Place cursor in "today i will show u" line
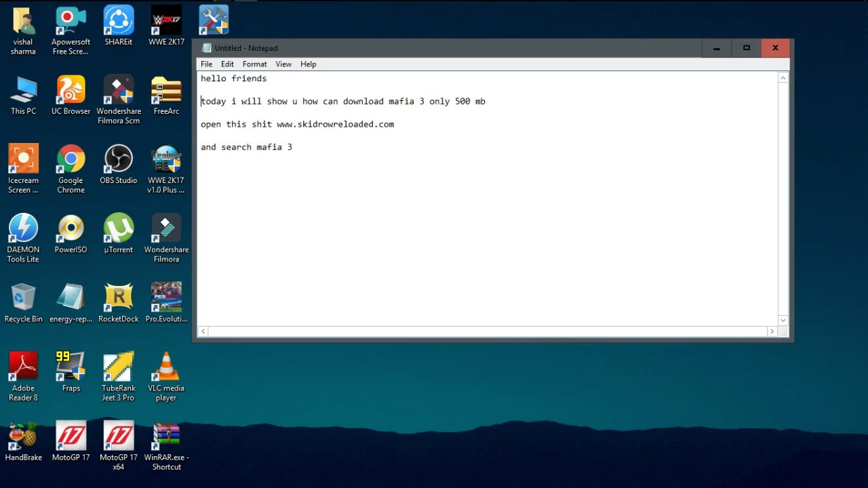The height and width of the screenshot is (488, 868). coord(343,102)
